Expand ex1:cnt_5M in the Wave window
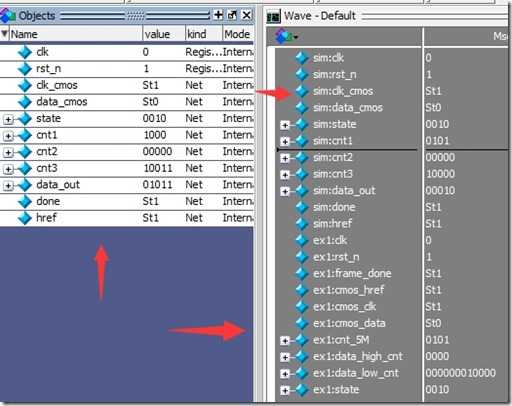 click(285, 341)
